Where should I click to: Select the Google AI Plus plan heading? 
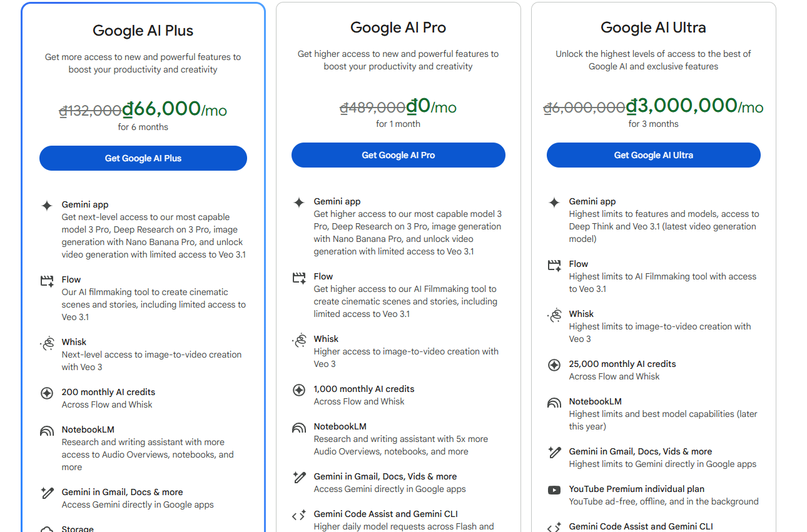[x=143, y=31]
